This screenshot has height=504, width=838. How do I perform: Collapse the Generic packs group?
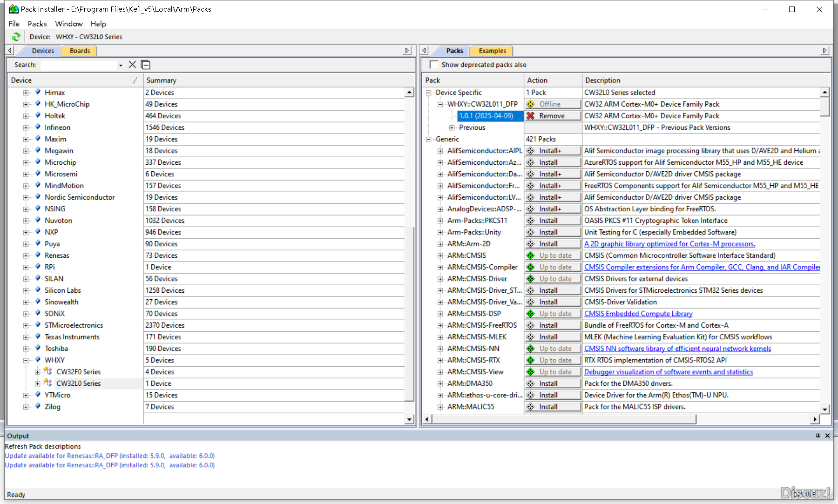click(429, 139)
